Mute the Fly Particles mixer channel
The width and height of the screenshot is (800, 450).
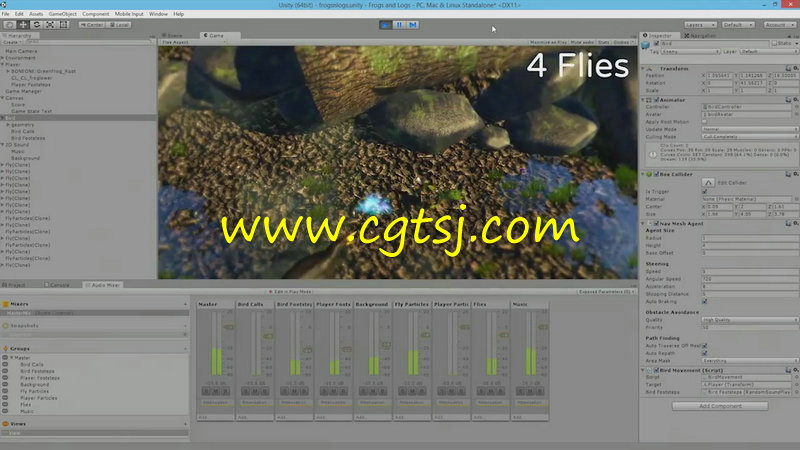tap(412, 391)
